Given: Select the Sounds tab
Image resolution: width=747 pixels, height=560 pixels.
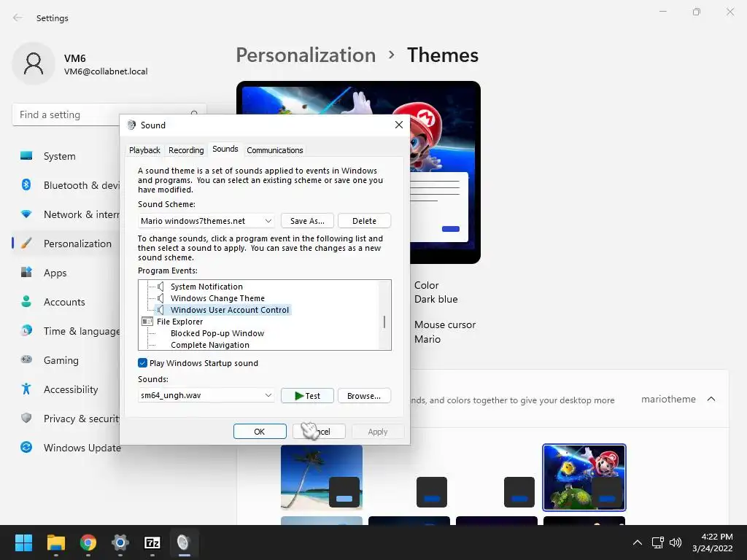Looking at the screenshot, I should pos(225,149).
